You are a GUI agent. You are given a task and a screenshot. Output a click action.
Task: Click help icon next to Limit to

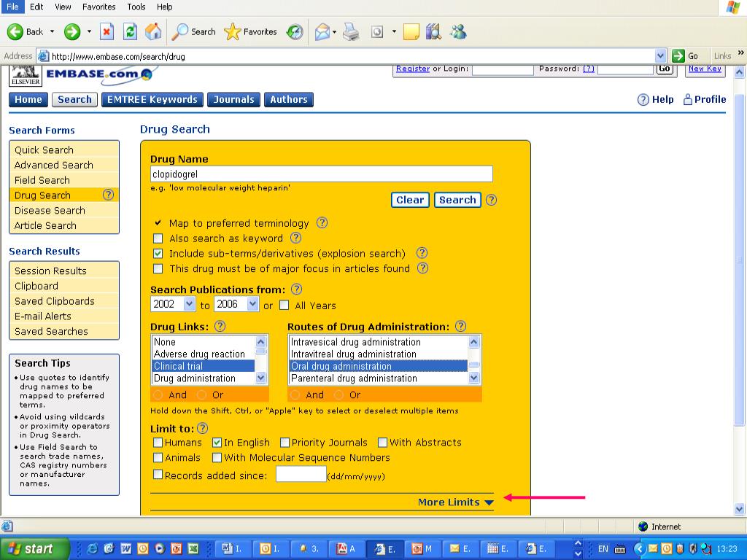(x=203, y=428)
